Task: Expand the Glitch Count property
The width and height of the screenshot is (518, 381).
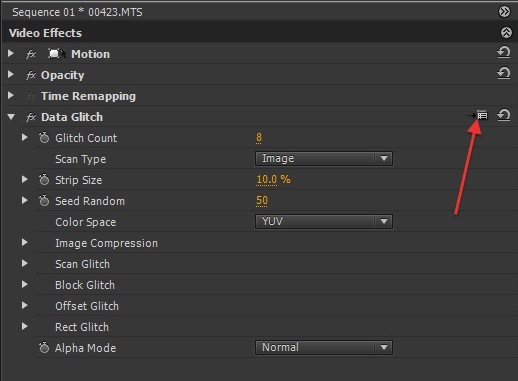Action: pos(24,137)
